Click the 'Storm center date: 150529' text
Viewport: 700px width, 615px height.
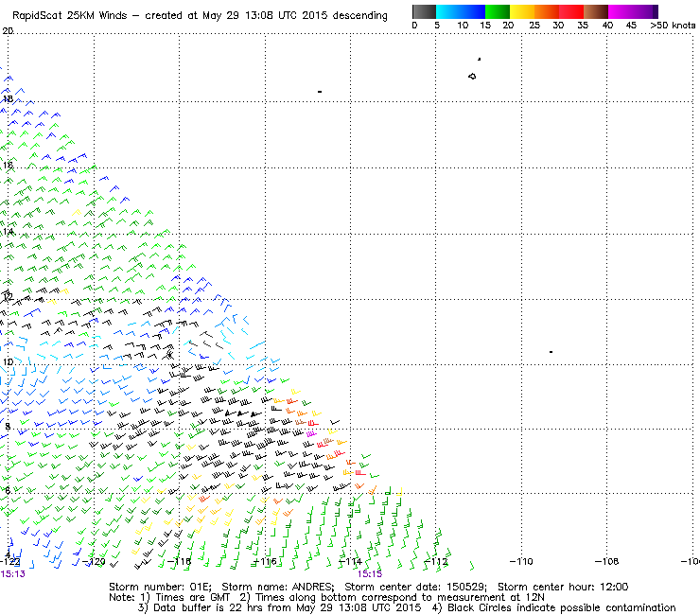pyautogui.click(x=415, y=587)
